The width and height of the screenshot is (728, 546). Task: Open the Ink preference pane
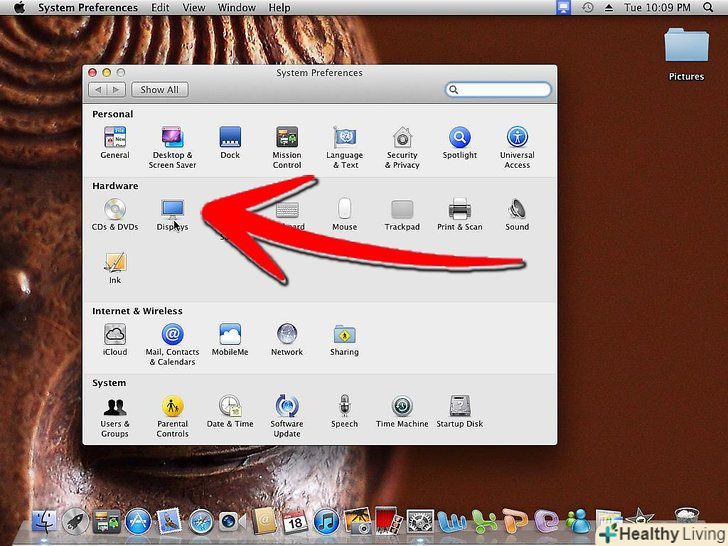click(115, 268)
